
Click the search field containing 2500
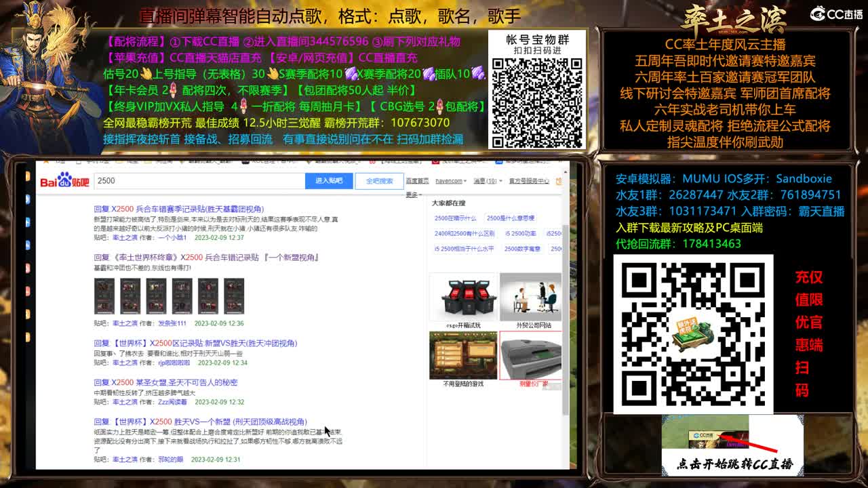click(x=199, y=181)
